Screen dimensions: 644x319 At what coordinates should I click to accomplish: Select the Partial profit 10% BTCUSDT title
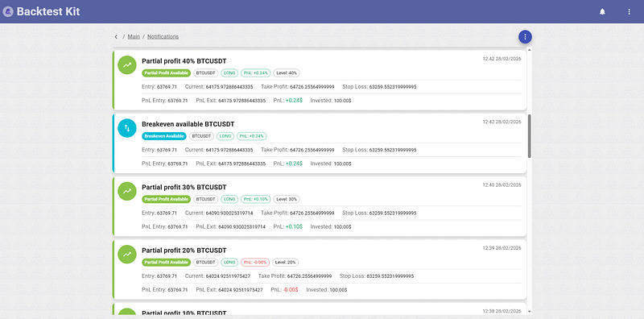tap(184, 313)
